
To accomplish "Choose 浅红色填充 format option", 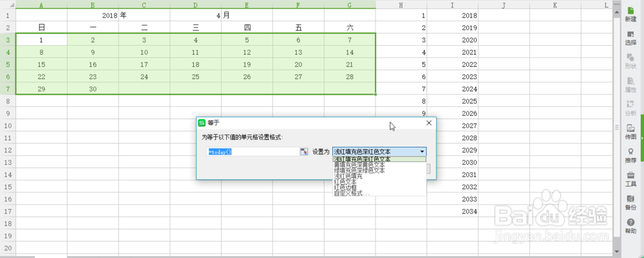I will point(379,176).
